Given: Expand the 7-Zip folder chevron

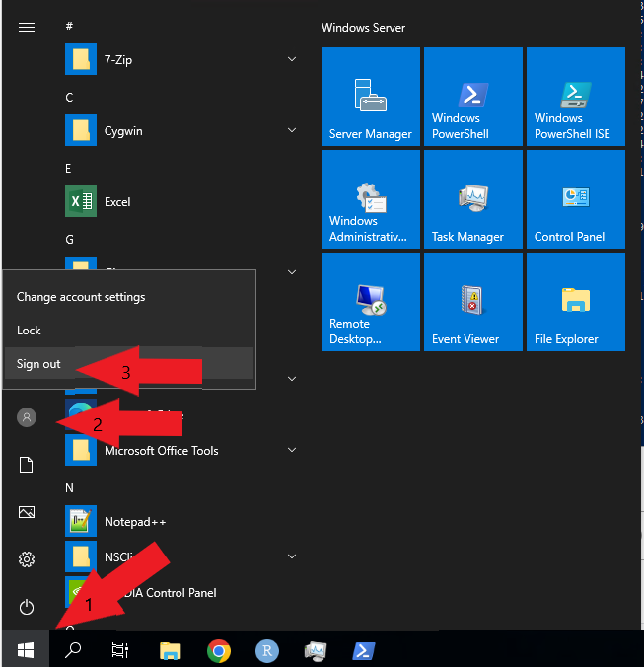Looking at the screenshot, I should (292, 59).
